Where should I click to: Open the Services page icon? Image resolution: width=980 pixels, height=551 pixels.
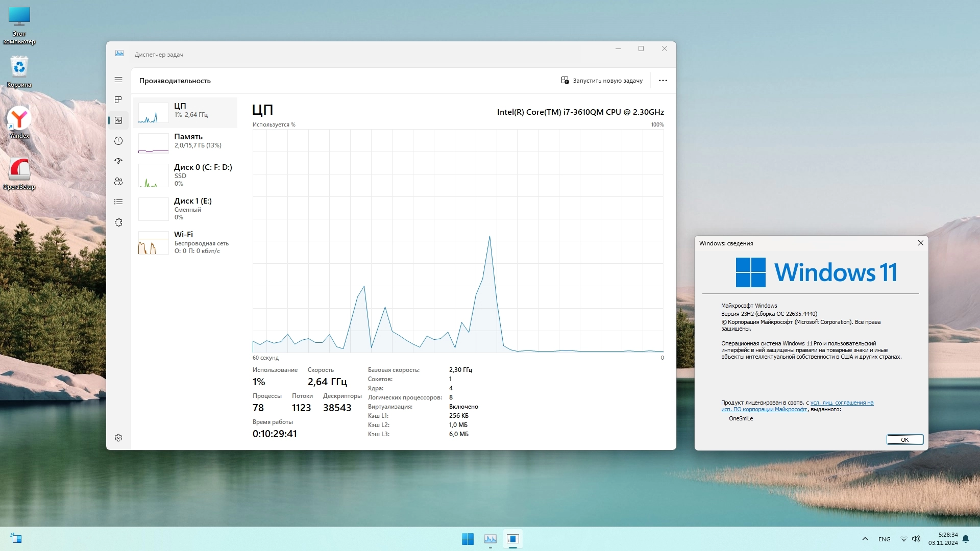tap(118, 222)
